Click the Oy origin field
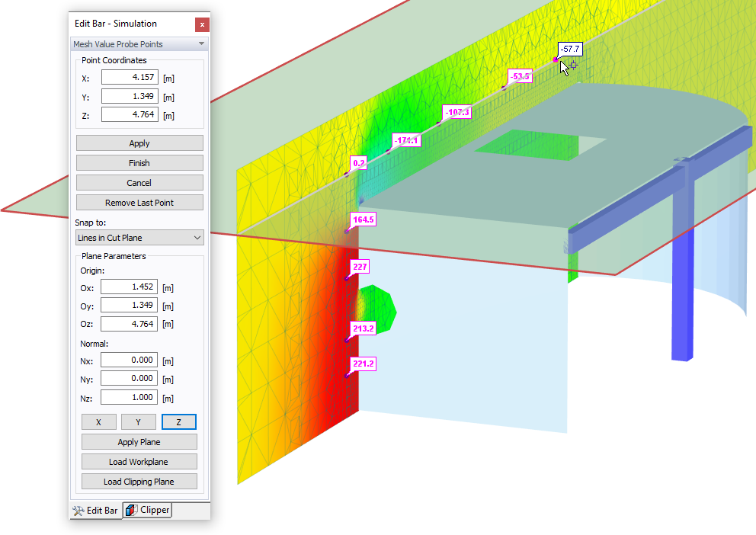 coord(129,305)
